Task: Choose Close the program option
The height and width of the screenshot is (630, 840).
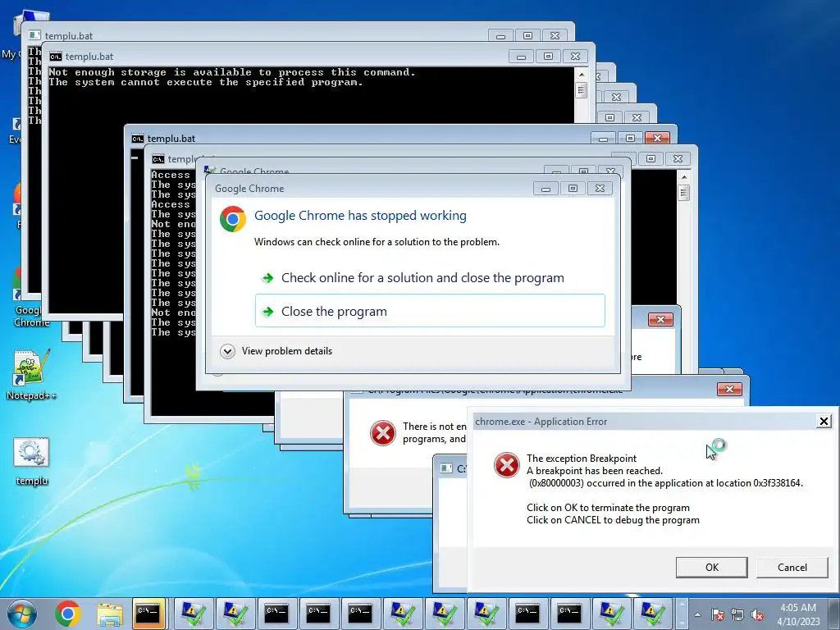Action: coord(430,311)
